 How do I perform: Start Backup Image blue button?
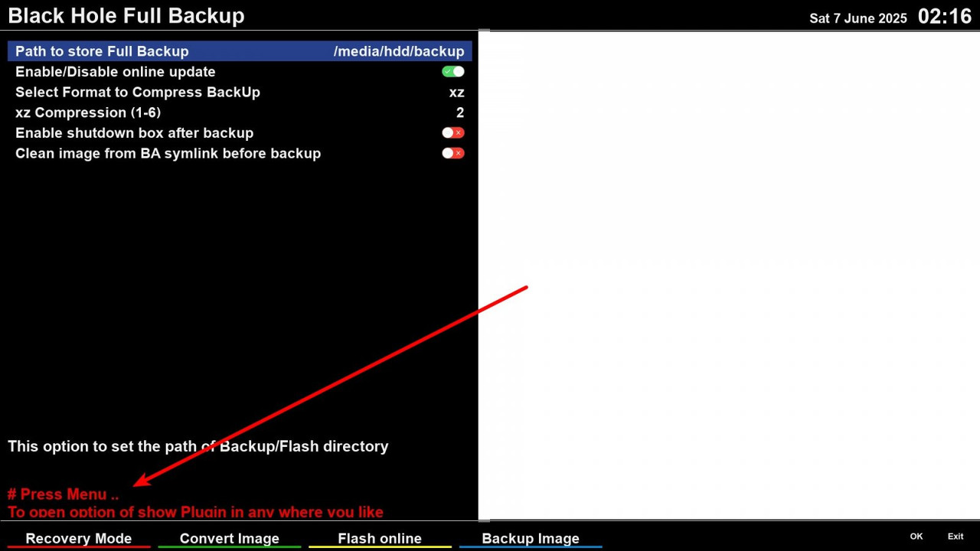tap(531, 539)
